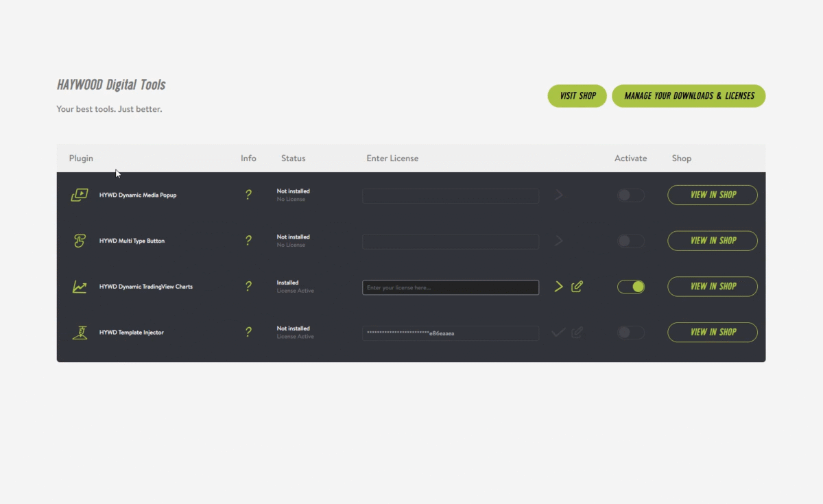Screen dimensions: 823x504
Task: Click the HYWD Dynamic Media Popup plugin icon
Action: [x=79, y=195]
